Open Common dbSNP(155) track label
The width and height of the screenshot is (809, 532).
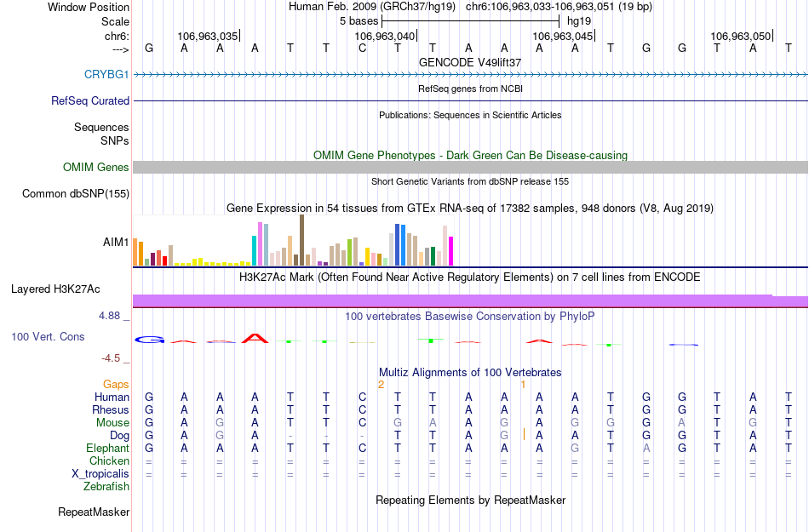click(x=75, y=193)
